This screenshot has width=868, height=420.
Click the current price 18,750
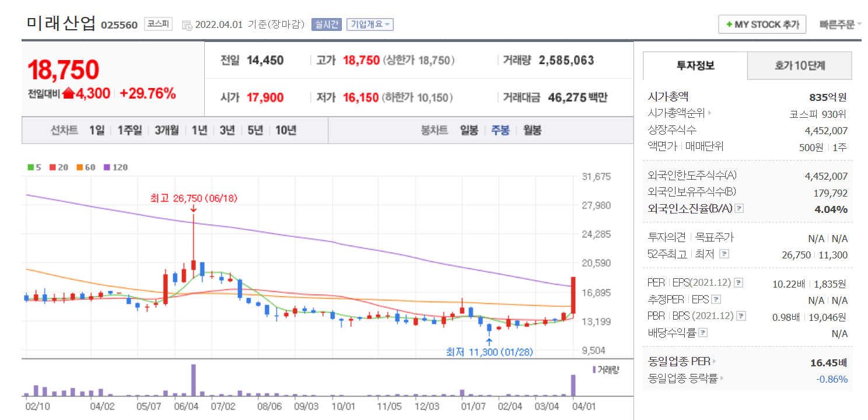pyautogui.click(x=64, y=69)
